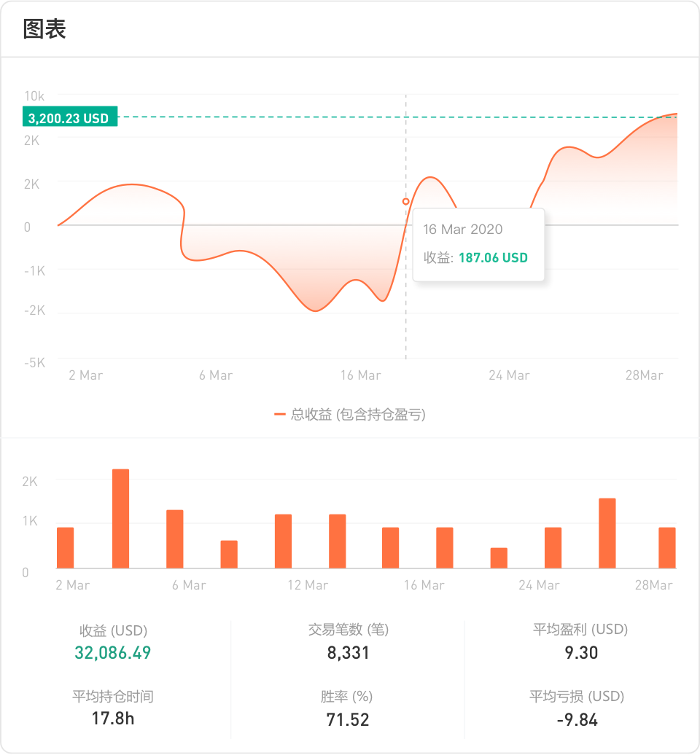Click 12 Mar on bar chart axis
This screenshot has height=755, width=700.
308,585
